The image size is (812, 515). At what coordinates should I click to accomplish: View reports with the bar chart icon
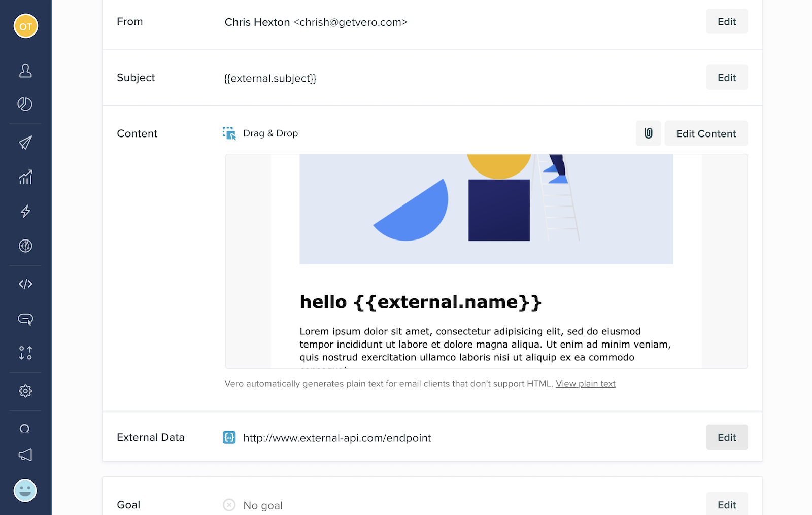point(25,178)
